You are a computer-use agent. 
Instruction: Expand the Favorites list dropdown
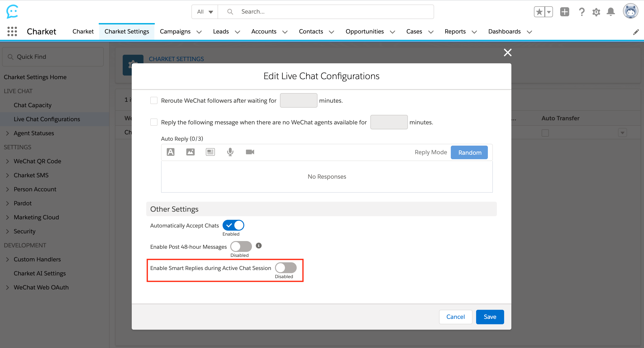tap(549, 12)
